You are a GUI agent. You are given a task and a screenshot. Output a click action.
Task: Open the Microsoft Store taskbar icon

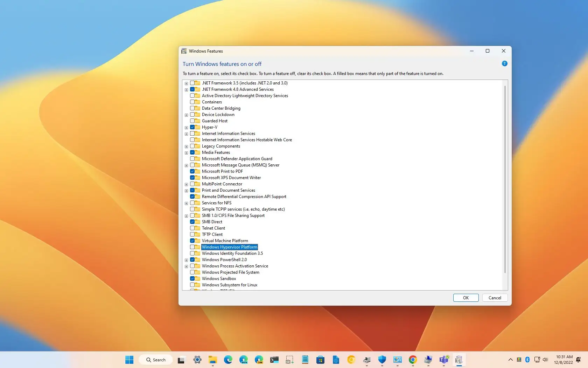[x=320, y=360]
